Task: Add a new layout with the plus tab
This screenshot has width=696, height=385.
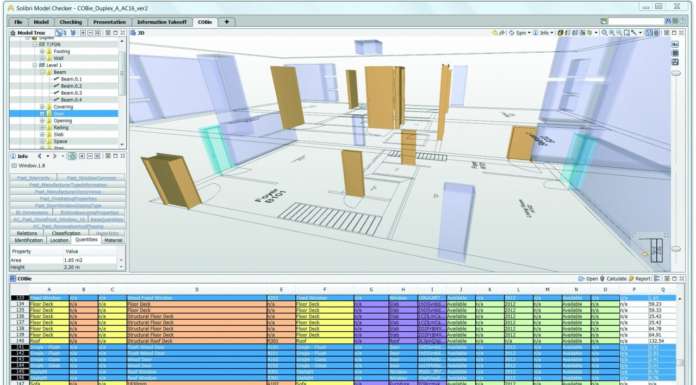Action: [226, 22]
